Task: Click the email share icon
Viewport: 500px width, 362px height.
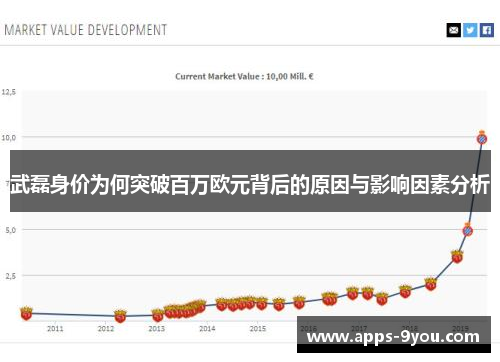Action: click(453, 30)
